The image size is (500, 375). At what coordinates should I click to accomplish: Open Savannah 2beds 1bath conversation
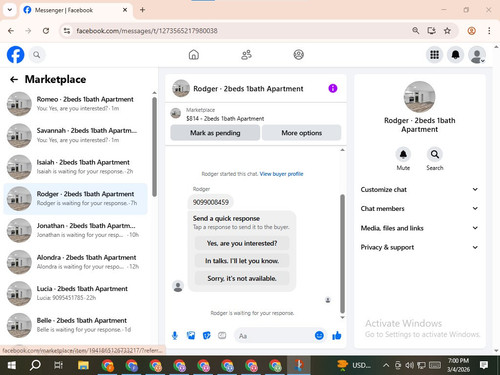tap(76, 135)
